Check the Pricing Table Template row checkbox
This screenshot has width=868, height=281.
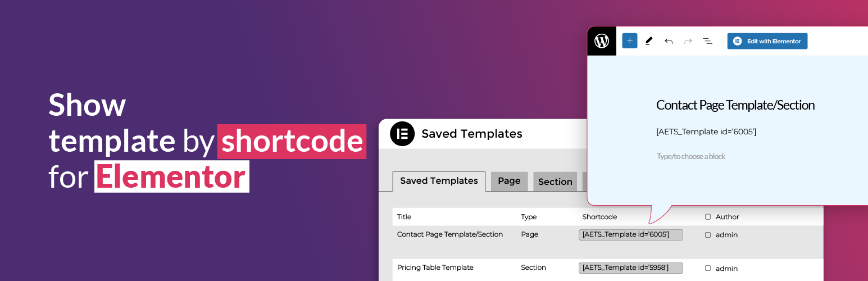[708, 269]
